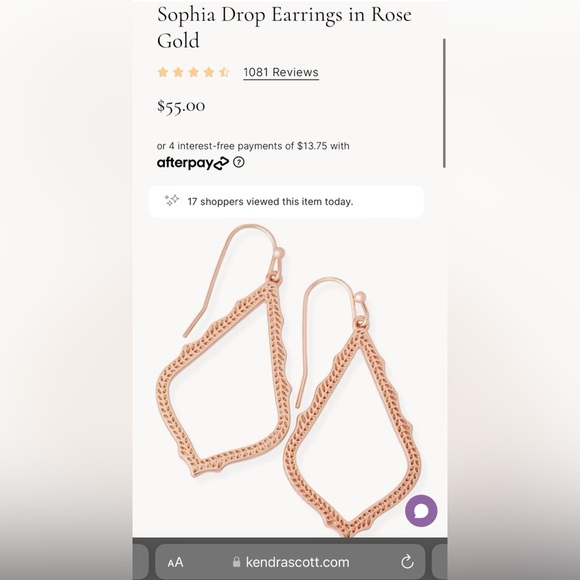The height and width of the screenshot is (580, 580).
Task: Select the kendrascott.com address field
Action: 290,562
